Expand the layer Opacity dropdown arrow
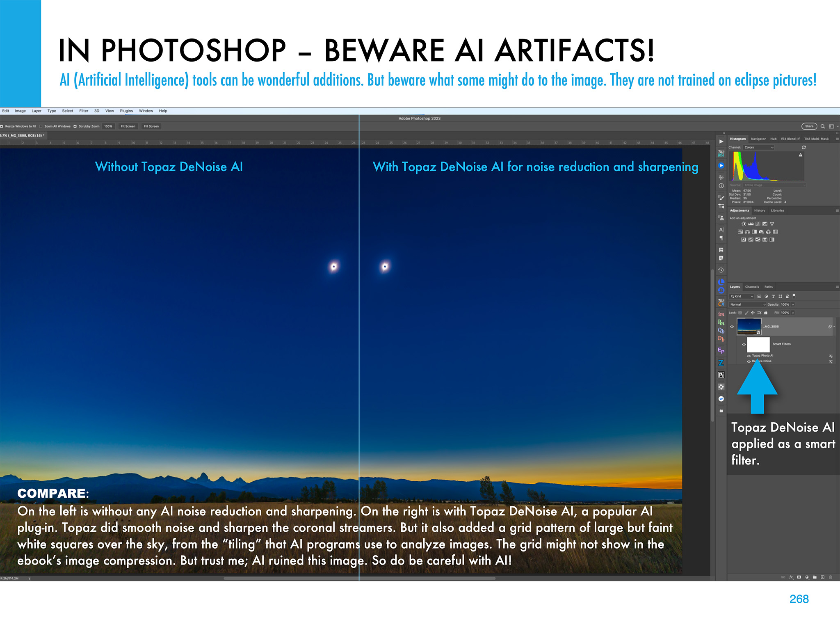 [x=793, y=304]
